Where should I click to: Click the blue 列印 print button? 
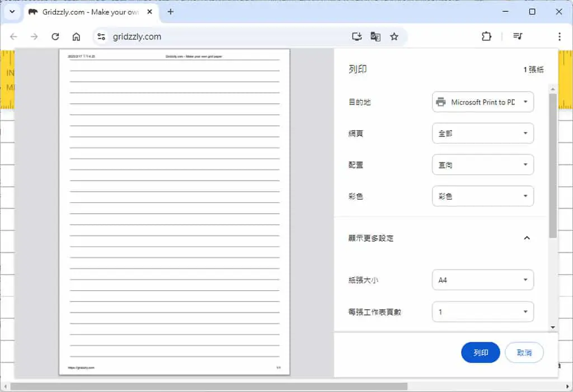(480, 352)
